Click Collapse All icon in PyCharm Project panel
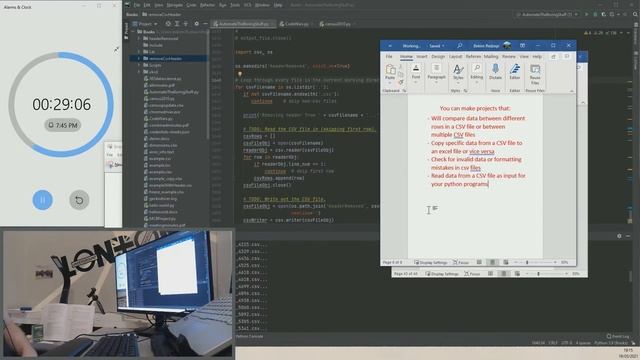Screen dimensions: 640x360 (186, 24)
